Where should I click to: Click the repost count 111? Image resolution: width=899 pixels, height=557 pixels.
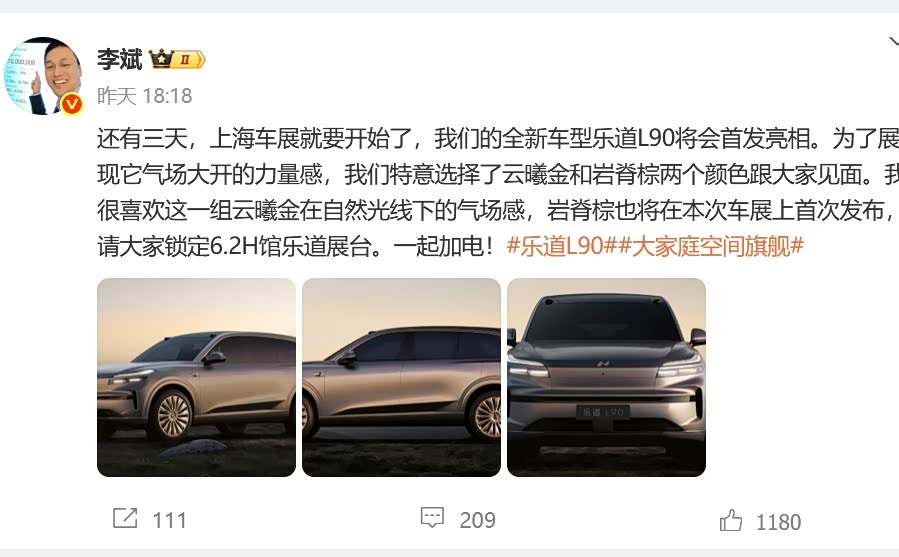(x=170, y=520)
